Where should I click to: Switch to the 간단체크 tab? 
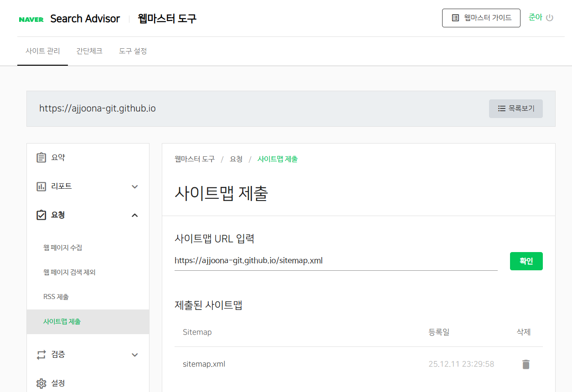coord(89,51)
